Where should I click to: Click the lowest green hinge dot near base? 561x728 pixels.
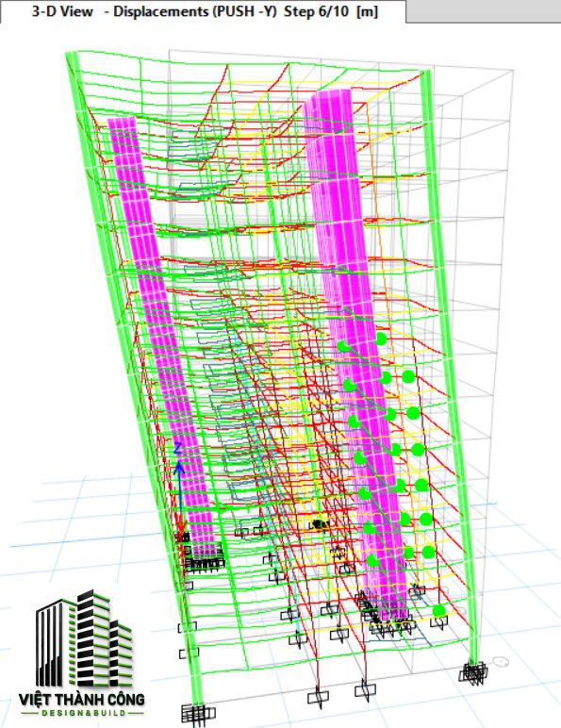pos(438,610)
